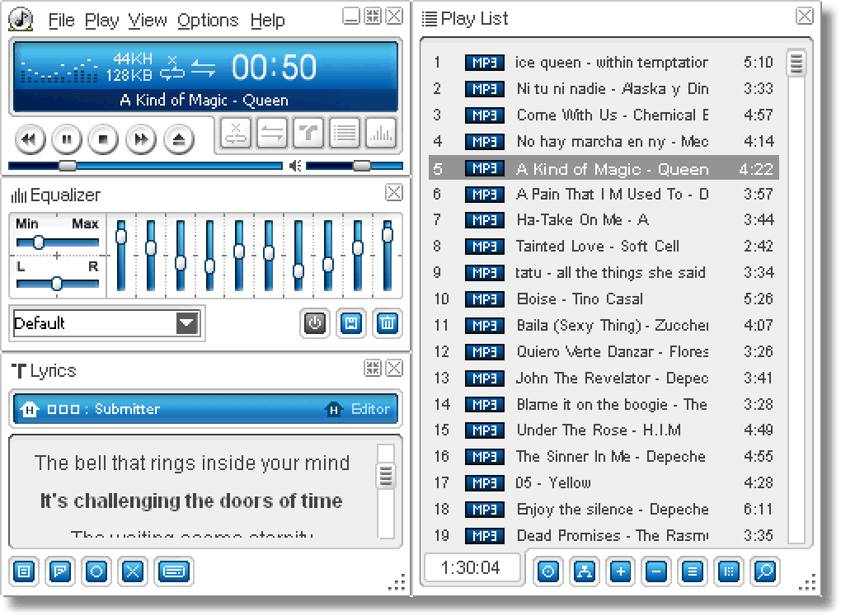Save the equalizer preset

(351, 323)
